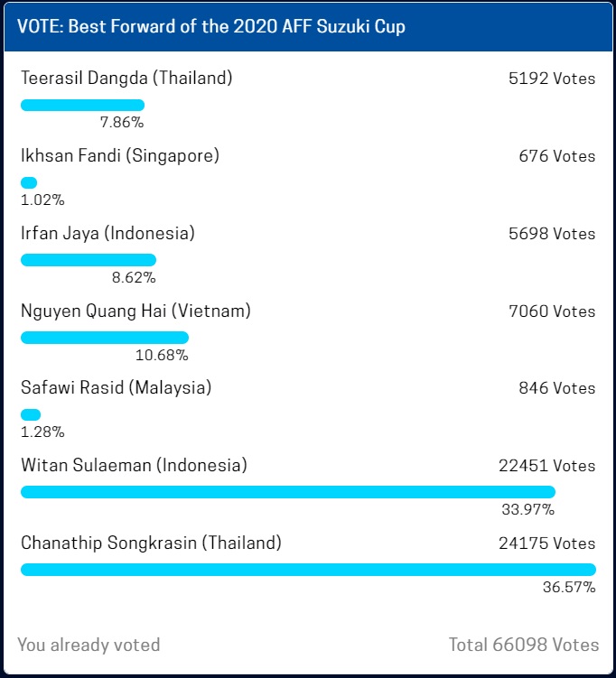Click the 1.28% label for Safawi Rasid
This screenshot has width=616, height=678.
[42, 432]
